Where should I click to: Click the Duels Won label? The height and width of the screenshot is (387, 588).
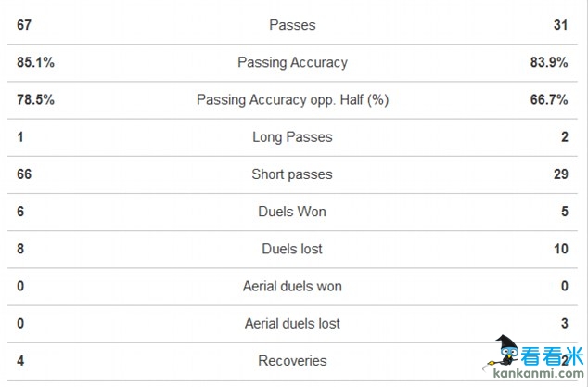pos(292,212)
